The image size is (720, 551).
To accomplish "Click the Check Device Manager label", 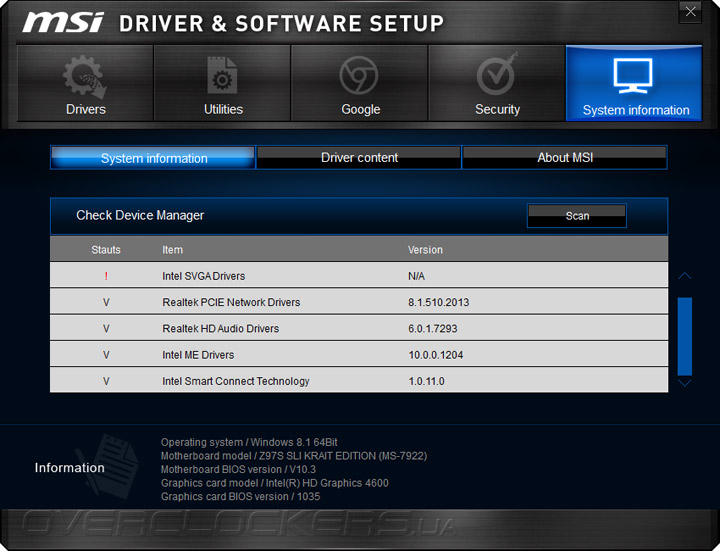I will coord(140,215).
